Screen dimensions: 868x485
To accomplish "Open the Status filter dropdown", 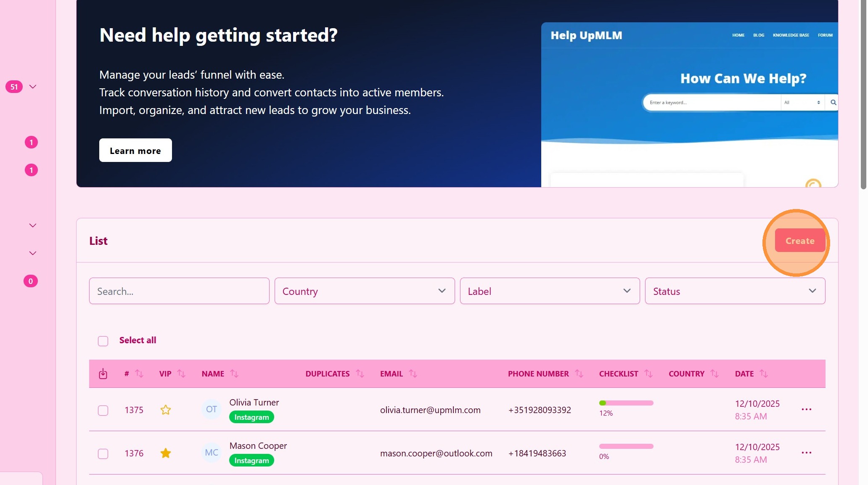I will pyautogui.click(x=735, y=291).
